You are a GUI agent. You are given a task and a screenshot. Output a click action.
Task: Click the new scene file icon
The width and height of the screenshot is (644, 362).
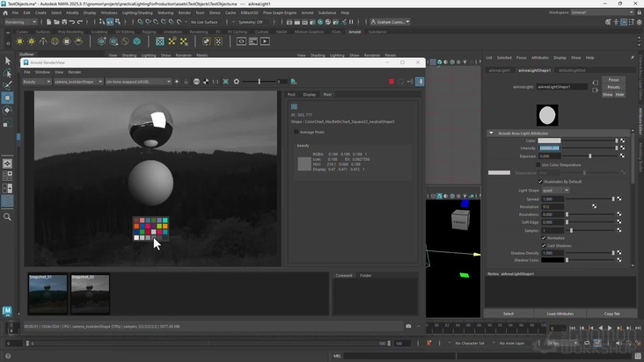48,22
